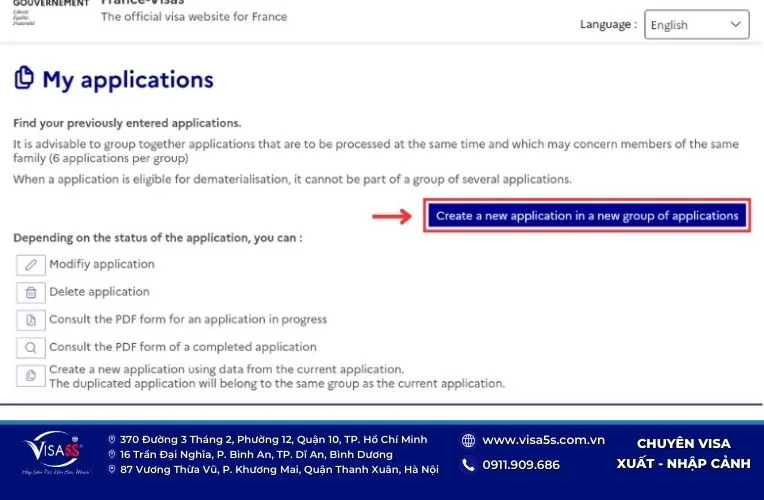Click the 'Modifiy application' label
The height and width of the screenshot is (500, 764).
click(102, 264)
